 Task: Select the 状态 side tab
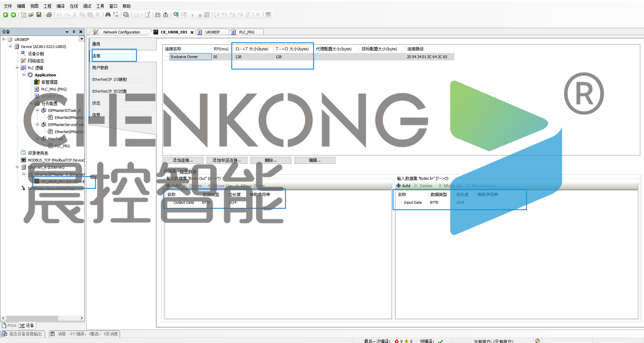(123, 103)
